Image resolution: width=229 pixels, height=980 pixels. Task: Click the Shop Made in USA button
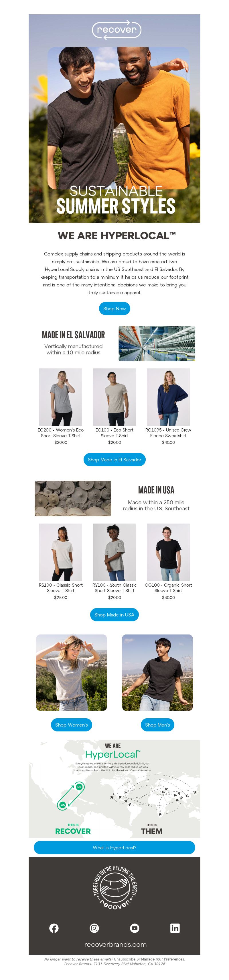tap(114, 615)
